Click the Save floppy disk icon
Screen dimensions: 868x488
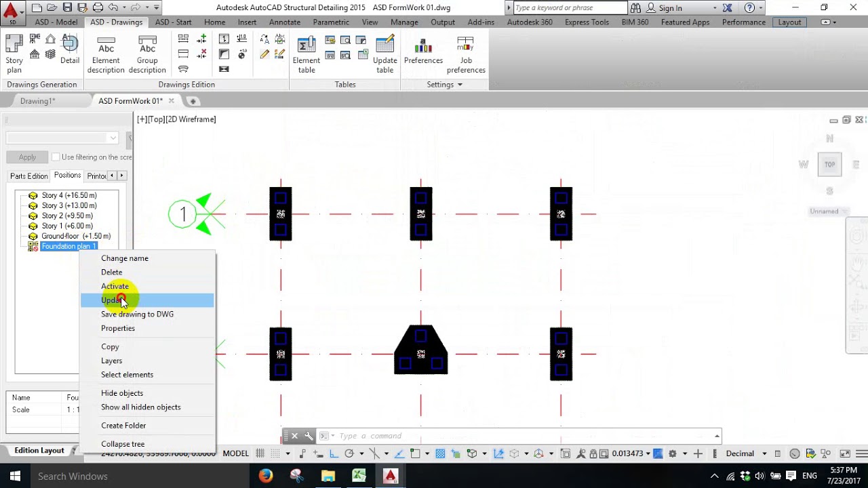[67, 7]
